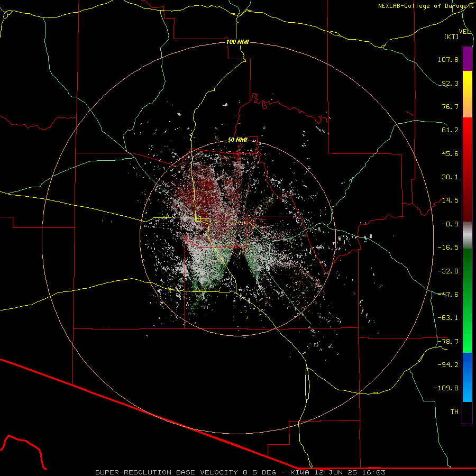476x476 pixels.
Task: Click the 50 NMI range ring label
Action: coord(237,140)
